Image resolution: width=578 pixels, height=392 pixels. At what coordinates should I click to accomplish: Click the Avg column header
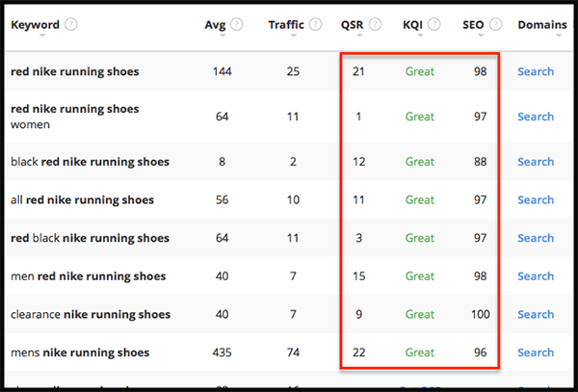tap(215, 25)
